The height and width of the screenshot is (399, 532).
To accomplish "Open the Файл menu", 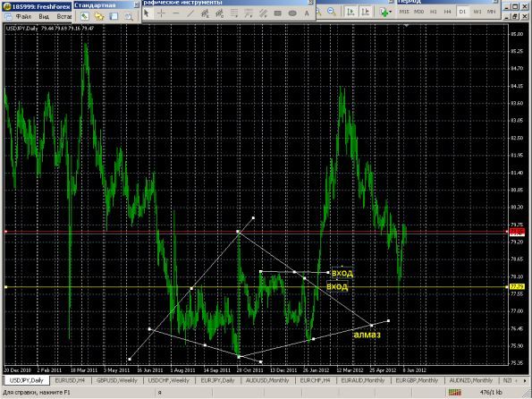I will tap(23, 16).
